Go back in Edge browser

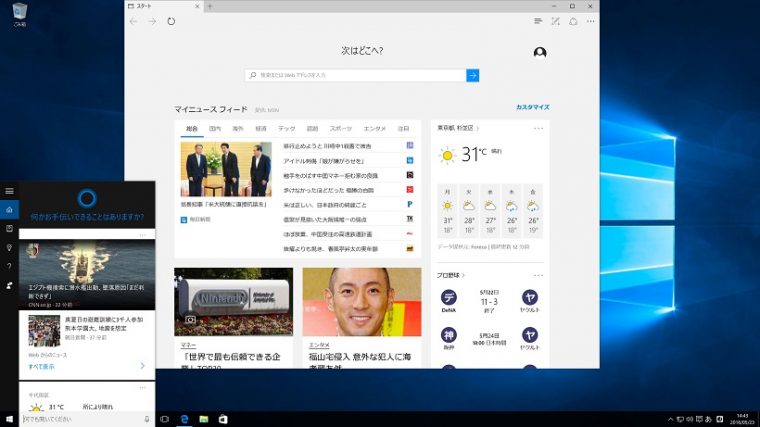point(133,21)
